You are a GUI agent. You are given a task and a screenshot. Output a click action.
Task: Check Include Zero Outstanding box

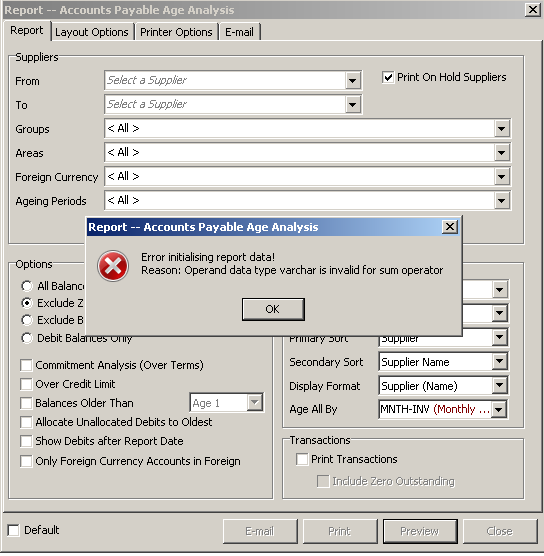coord(323,482)
